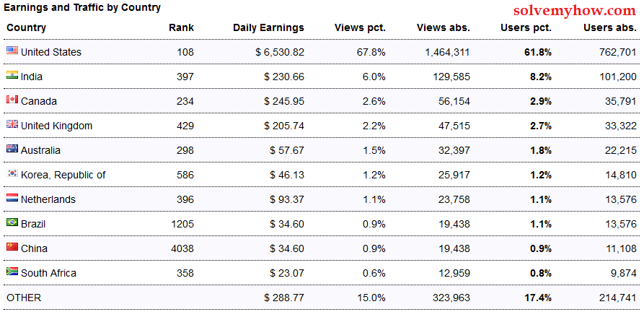The image size is (644, 312).
Task: Click the South Africa flag icon
Action: (x=12, y=272)
